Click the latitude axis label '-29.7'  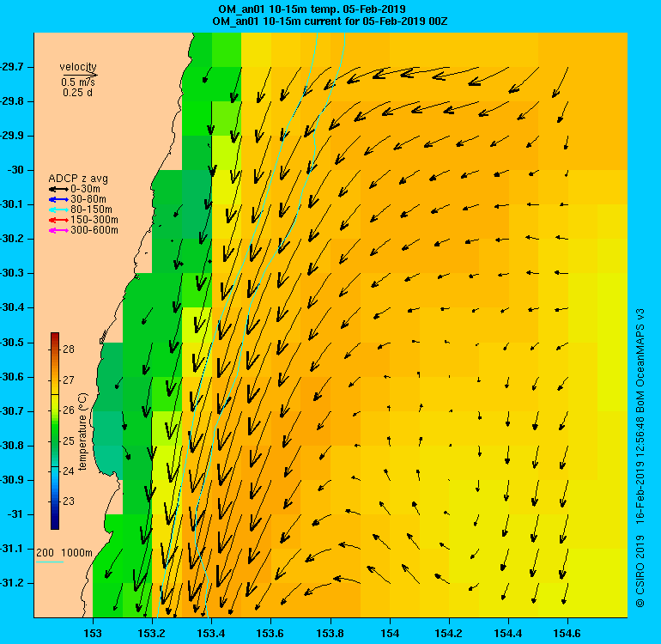point(11,67)
